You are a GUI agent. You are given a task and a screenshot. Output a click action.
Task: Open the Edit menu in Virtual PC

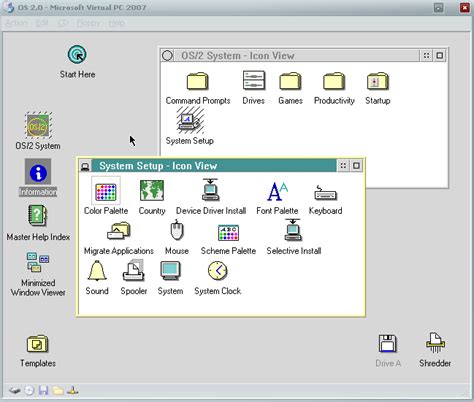point(42,23)
